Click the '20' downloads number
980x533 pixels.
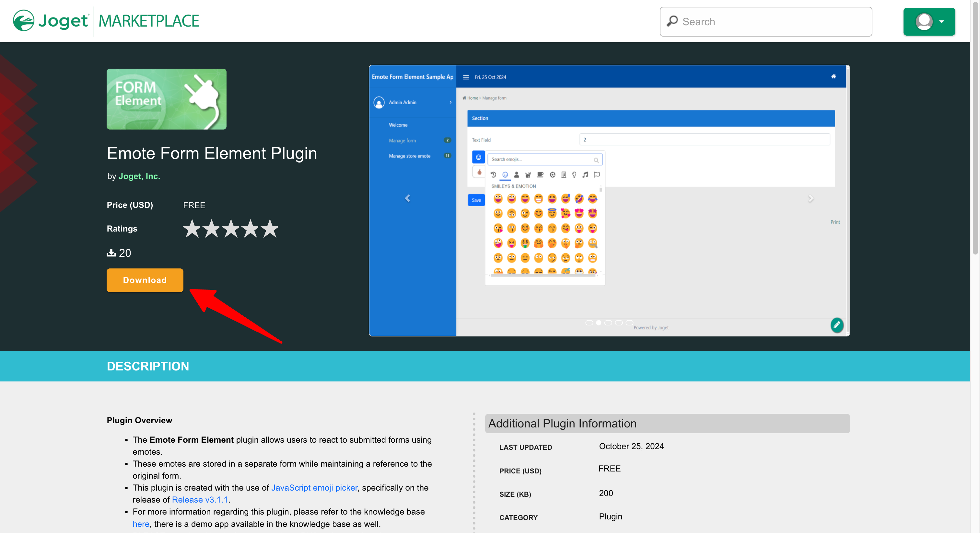click(x=125, y=253)
